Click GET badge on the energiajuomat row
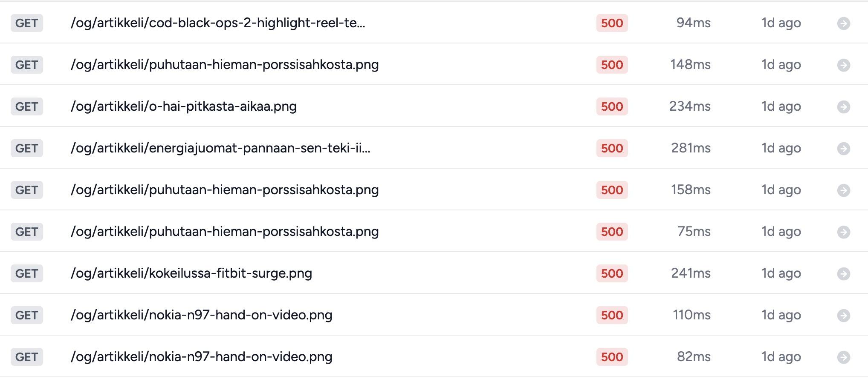The image size is (868, 379). tap(26, 148)
